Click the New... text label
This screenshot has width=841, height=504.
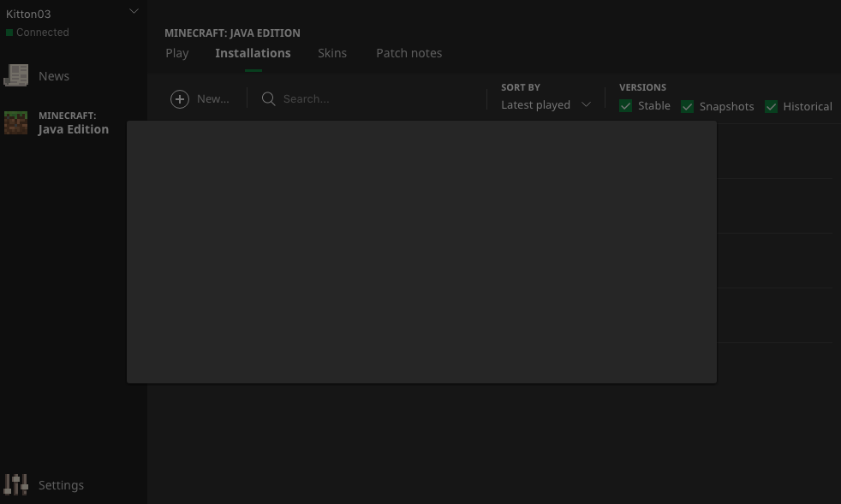212,99
